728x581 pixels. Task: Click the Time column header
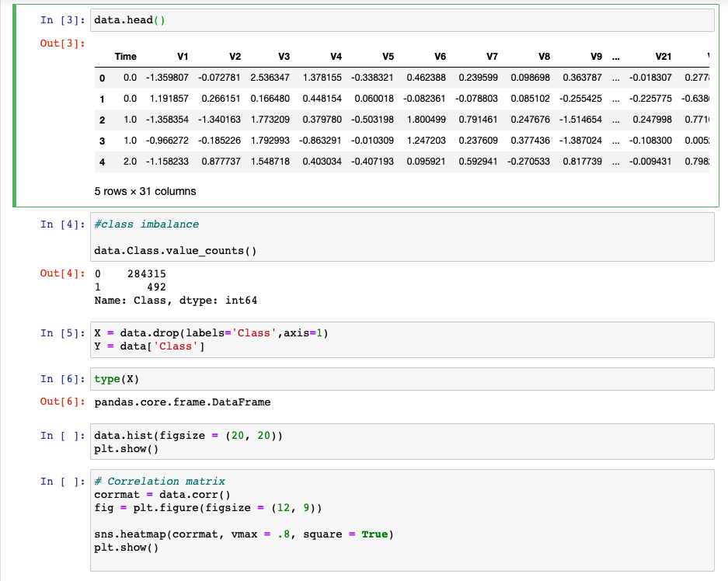tap(125, 57)
